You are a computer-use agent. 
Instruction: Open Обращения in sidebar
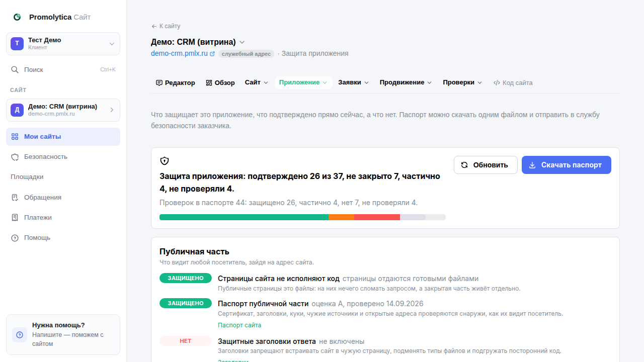click(63, 198)
